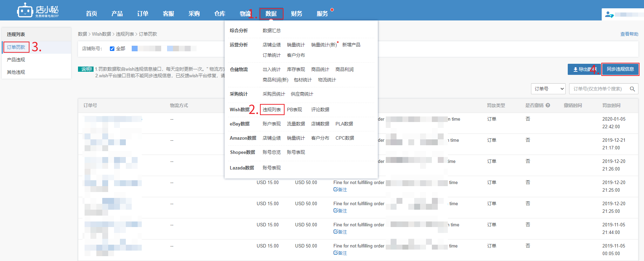Select 商品利润(新) in the menu

[276, 80]
